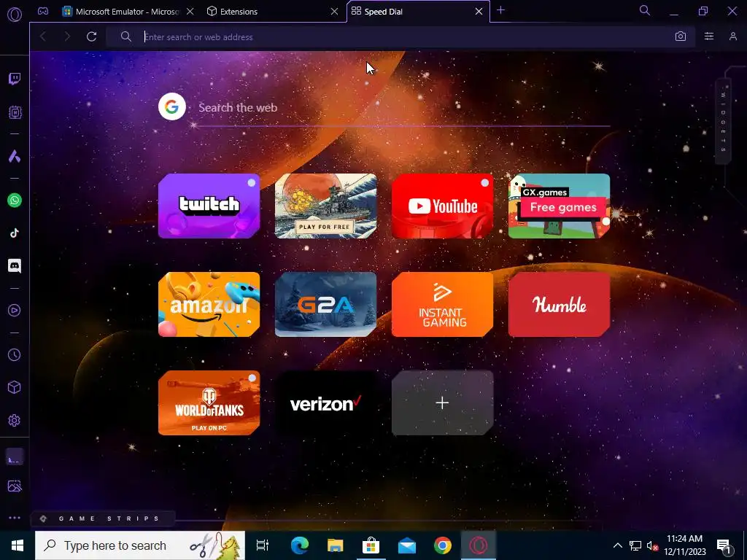The height and width of the screenshot is (560, 747).
Task: Open History clock icon in sidebar
Action: click(x=15, y=355)
